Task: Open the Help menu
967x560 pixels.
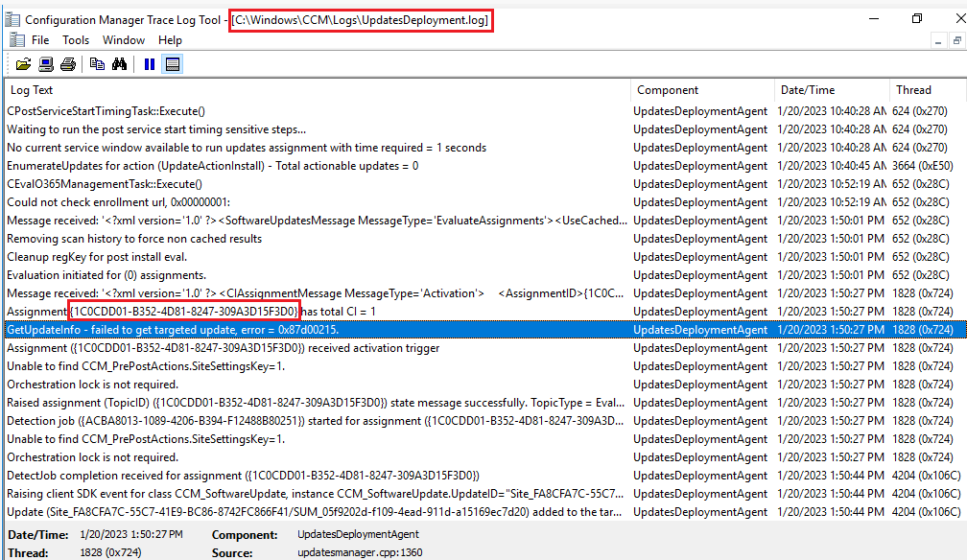Action: coord(170,40)
